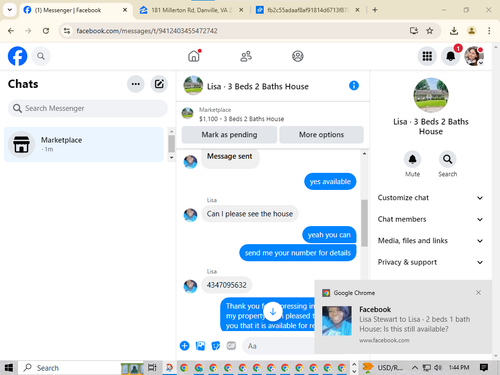
Task: View site information icon in address bar
Action: [x=67, y=31]
